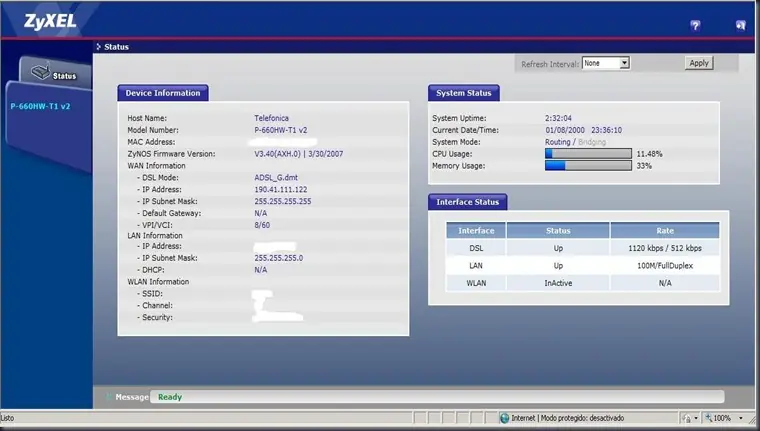Image resolution: width=760 pixels, height=431 pixels.
Task: Click the InActive WLAN status cell
Action: tap(558, 283)
